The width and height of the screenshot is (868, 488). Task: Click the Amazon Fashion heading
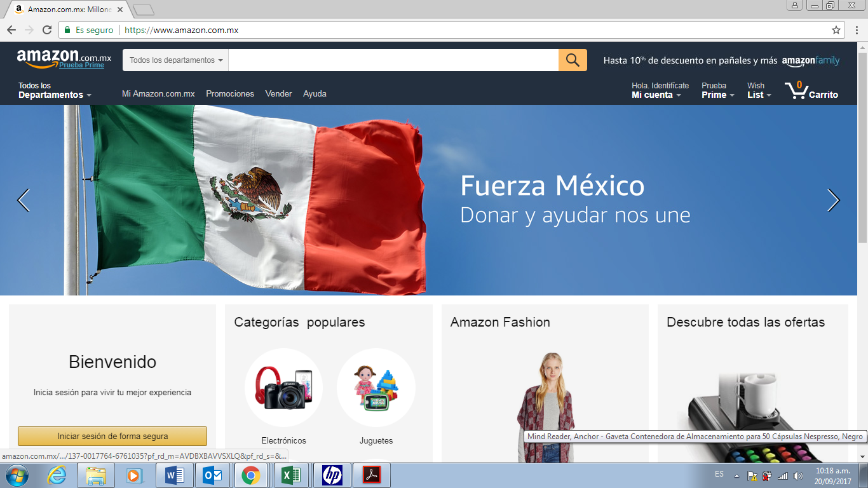tap(500, 322)
